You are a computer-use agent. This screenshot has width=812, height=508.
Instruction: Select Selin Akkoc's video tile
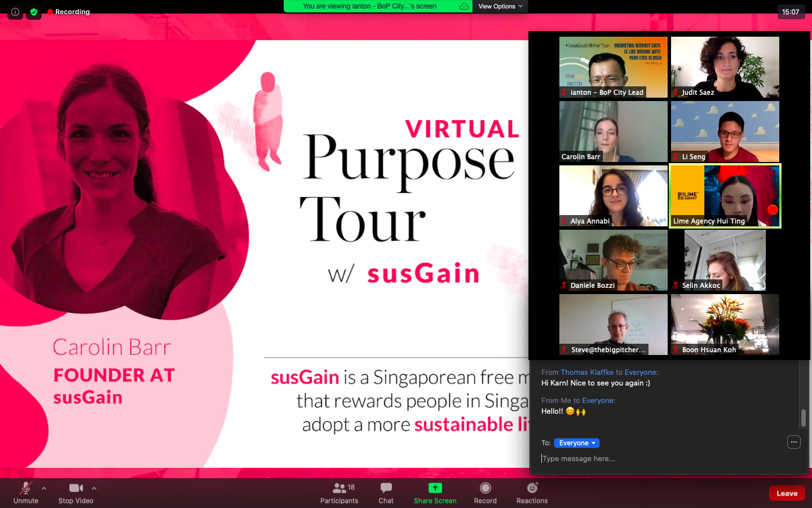725,260
